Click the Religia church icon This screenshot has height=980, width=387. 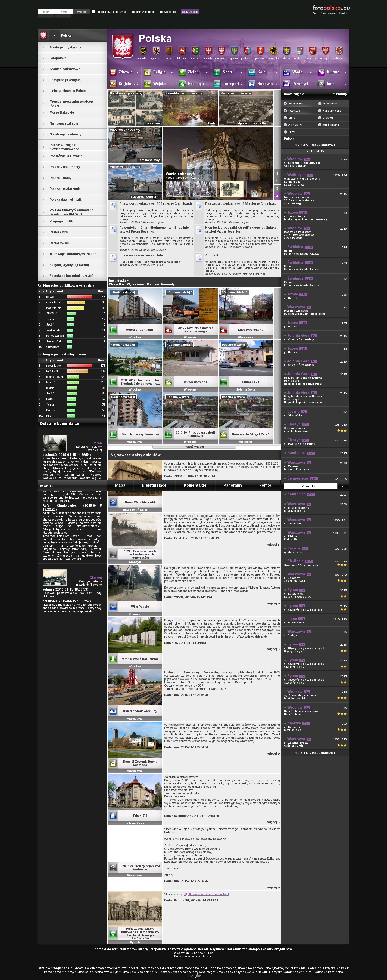(148, 72)
